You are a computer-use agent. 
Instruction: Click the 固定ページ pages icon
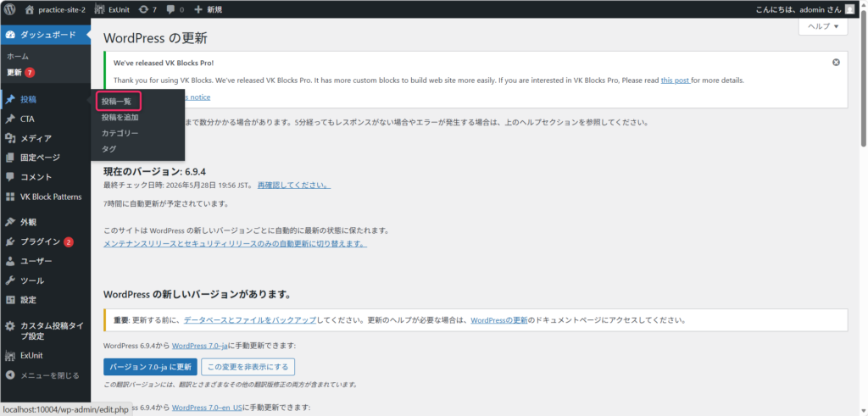10,158
